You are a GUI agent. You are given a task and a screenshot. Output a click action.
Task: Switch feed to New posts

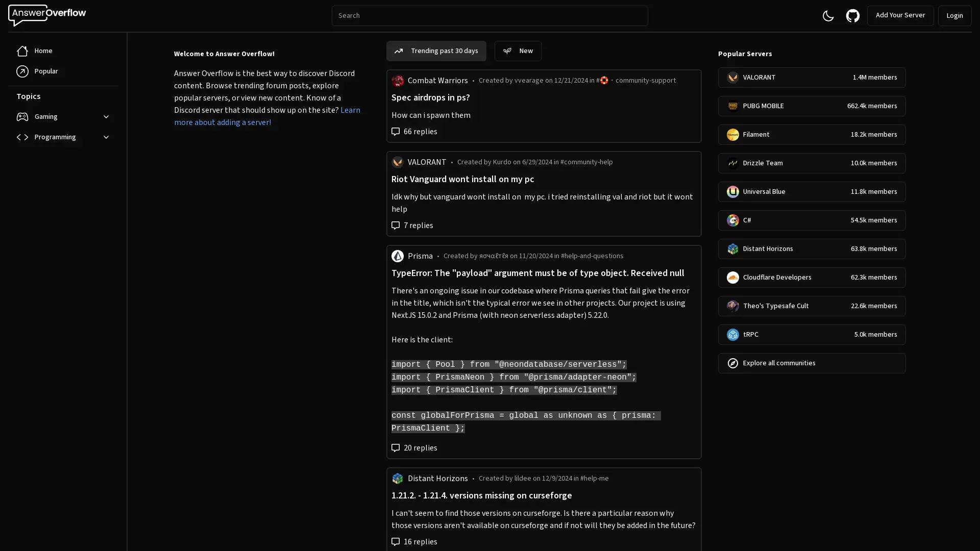pos(518,51)
